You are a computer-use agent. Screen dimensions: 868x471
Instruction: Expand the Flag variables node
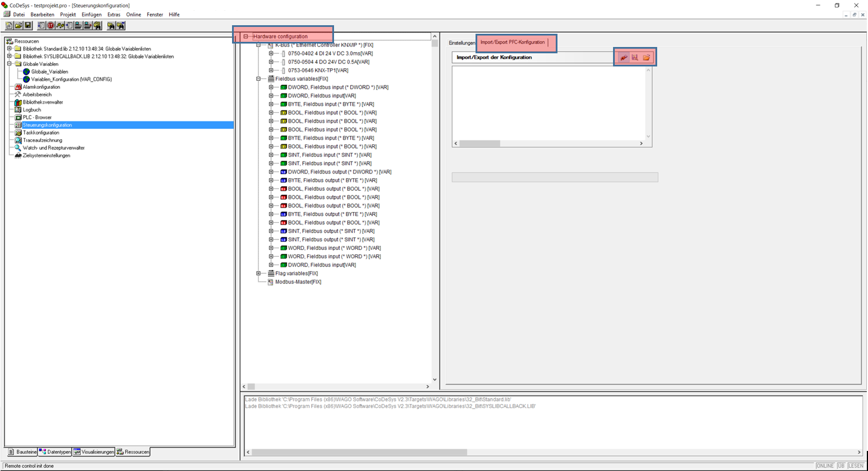point(258,273)
